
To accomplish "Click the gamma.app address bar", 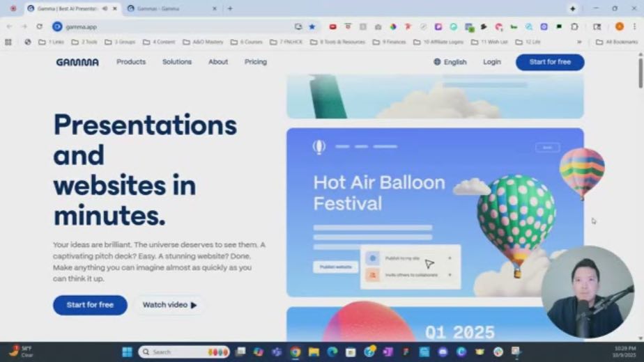I will [176, 26].
